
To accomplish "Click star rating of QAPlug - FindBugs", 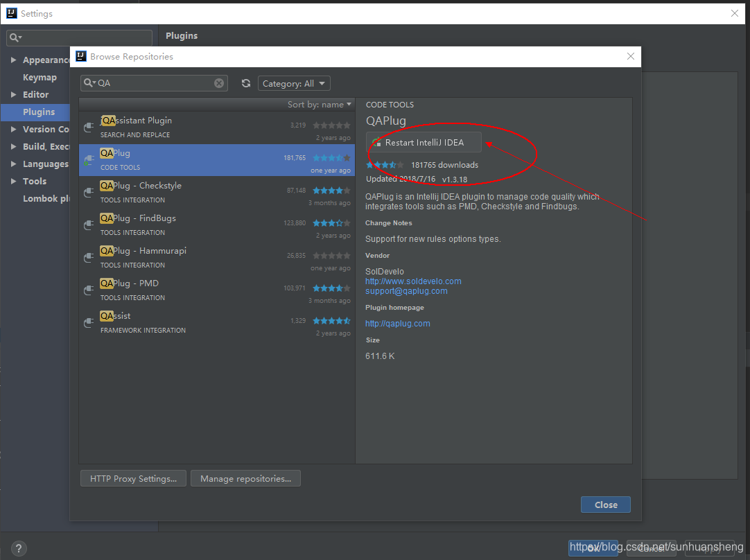I will tap(331, 223).
